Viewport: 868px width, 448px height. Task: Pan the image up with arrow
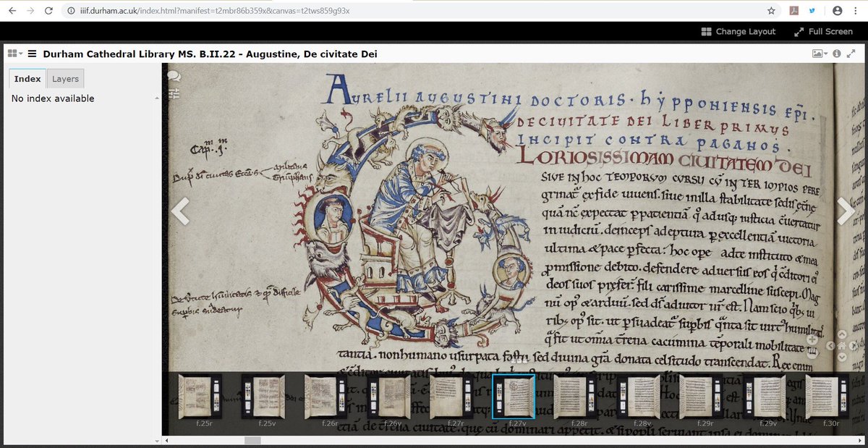pos(842,334)
